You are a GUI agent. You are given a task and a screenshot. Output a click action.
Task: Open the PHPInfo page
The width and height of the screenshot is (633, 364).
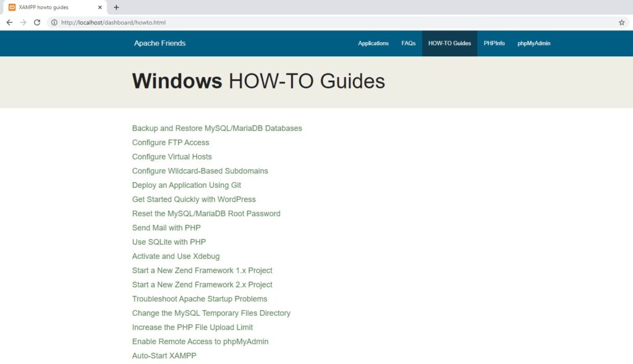point(494,43)
